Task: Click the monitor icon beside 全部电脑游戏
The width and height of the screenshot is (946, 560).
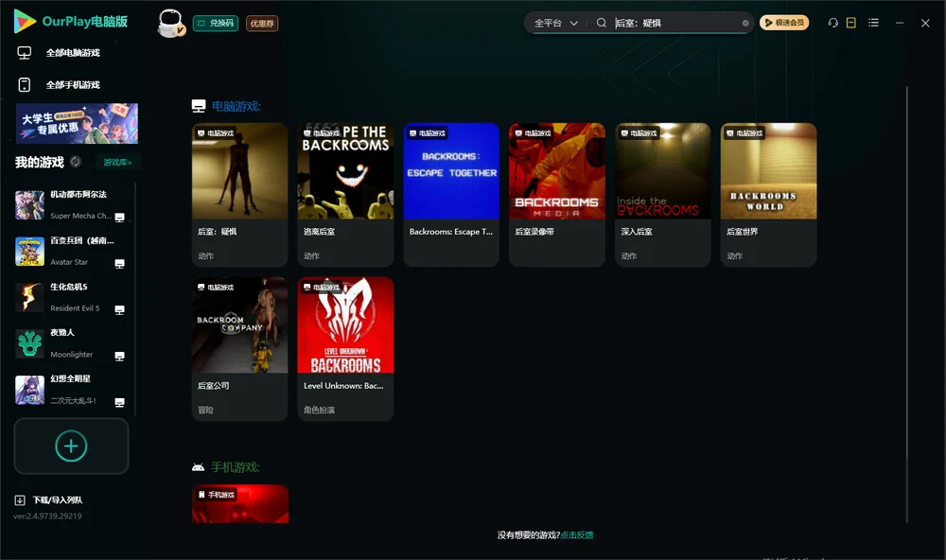Action: coord(25,53)
